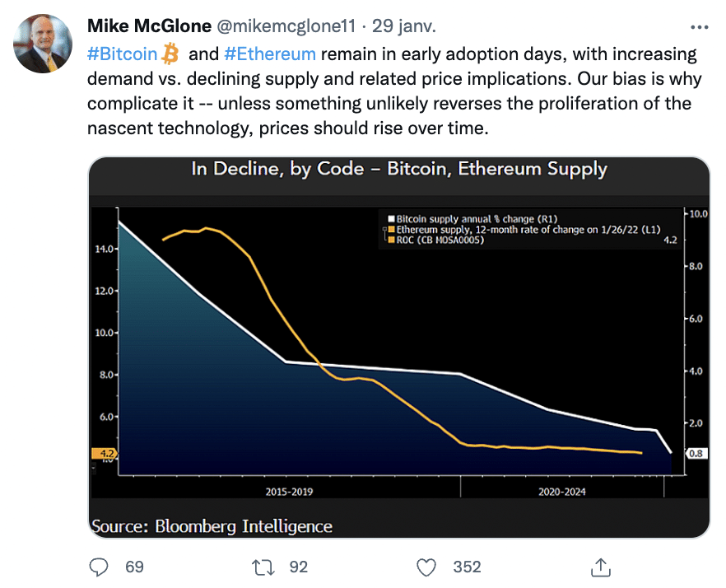Open Mike McGlone's profile picture

(43, 44)
